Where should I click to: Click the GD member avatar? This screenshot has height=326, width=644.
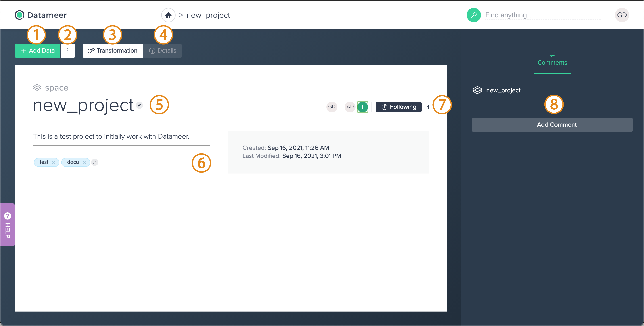(x=332, y=107)
